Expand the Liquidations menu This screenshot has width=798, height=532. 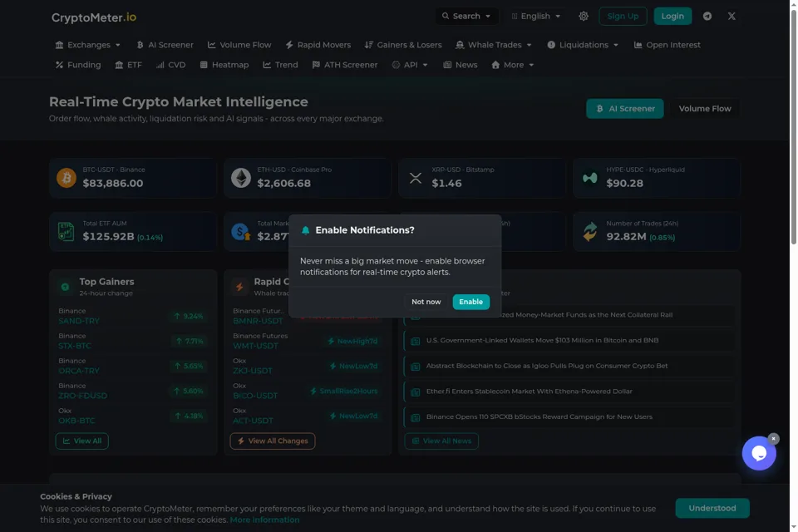click(583, 45)
